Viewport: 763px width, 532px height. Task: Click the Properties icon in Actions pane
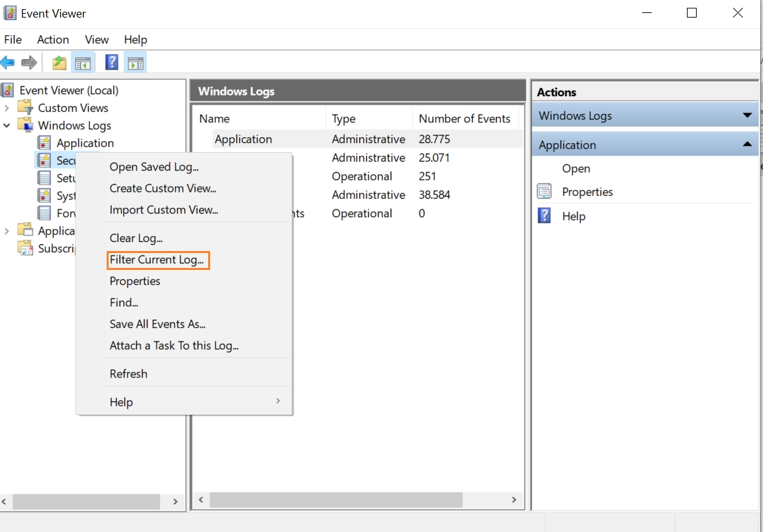pyautogui.click(x=544, y=191)
